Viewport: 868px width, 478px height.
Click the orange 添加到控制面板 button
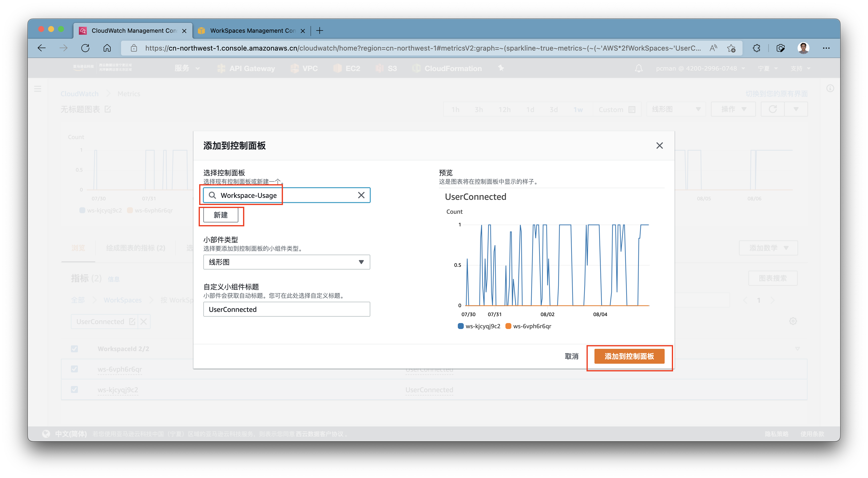pyautogui.click(x=629, y=357)
